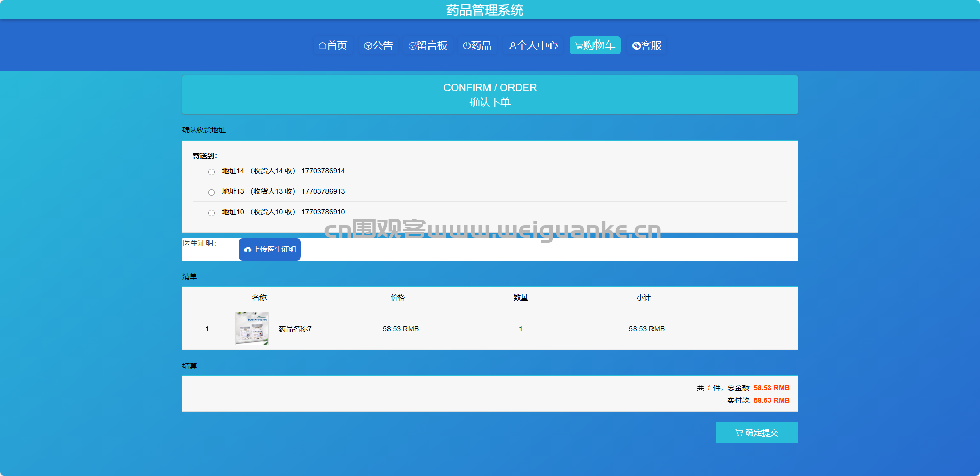Go to the 公告 page
980x476 pixels.
pos(379,46)
